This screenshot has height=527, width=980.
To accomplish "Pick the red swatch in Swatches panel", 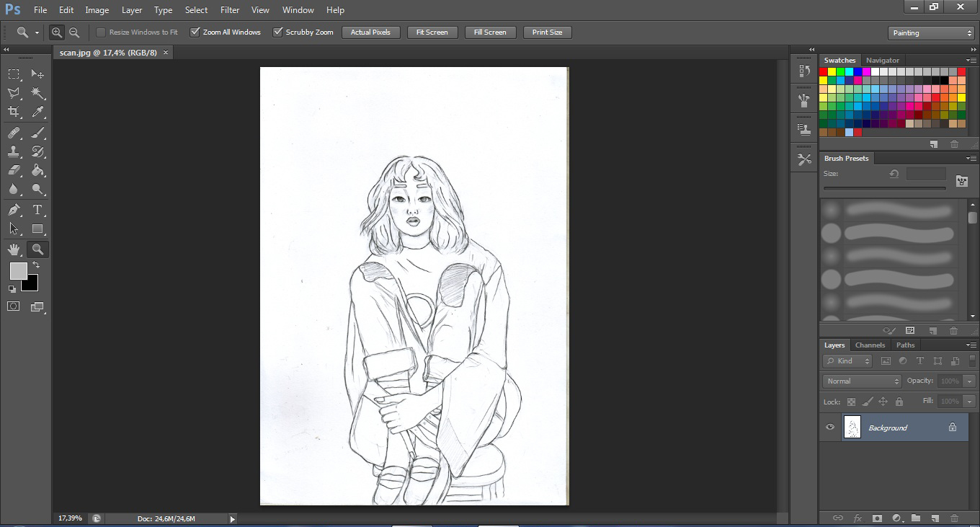I will [824, 72].
